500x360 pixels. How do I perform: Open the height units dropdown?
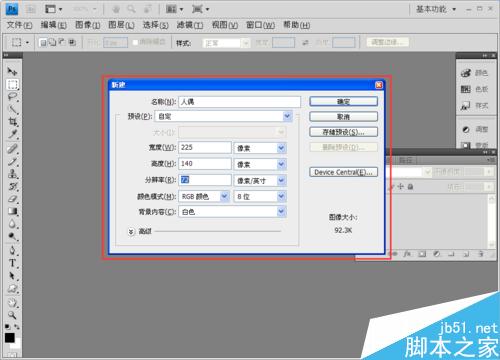pyautogui.click(x=260, y=164)
